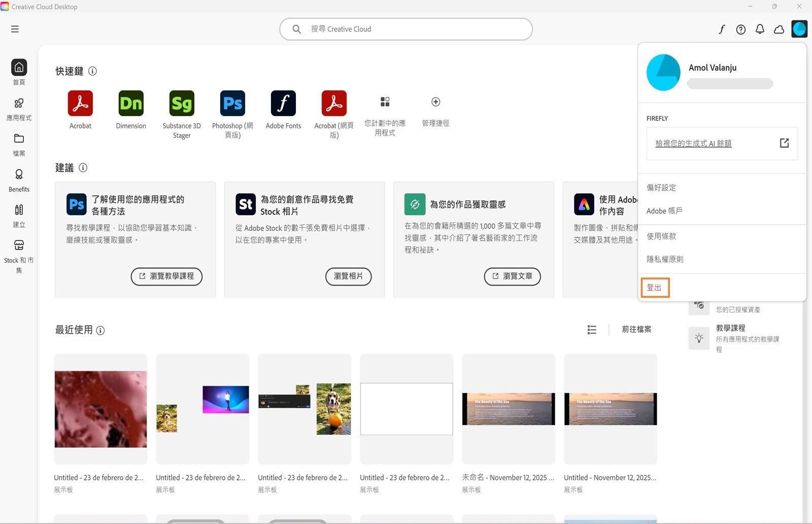Open 應用程式 apps in the sidebar
Screen dimensions: 812x524
coord(19,109)
